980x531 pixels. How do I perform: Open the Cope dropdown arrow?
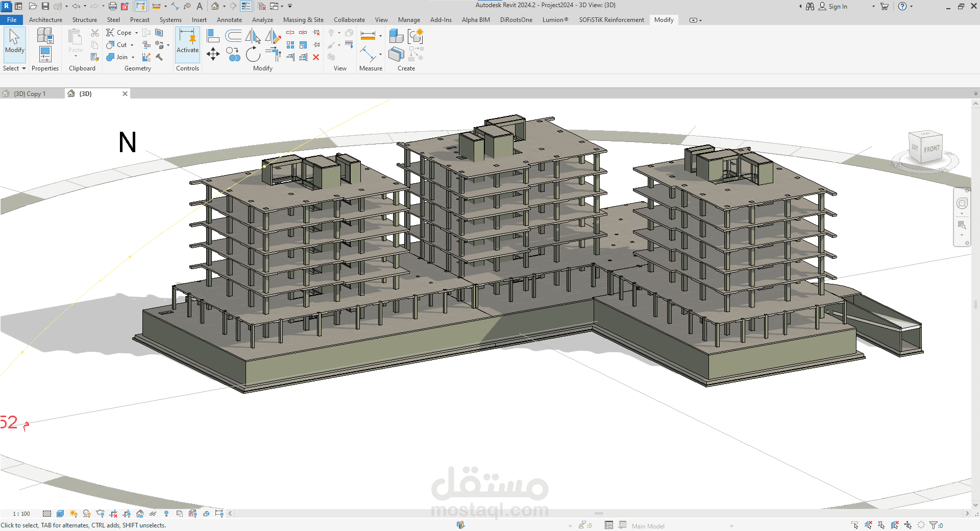click(136, 33)
